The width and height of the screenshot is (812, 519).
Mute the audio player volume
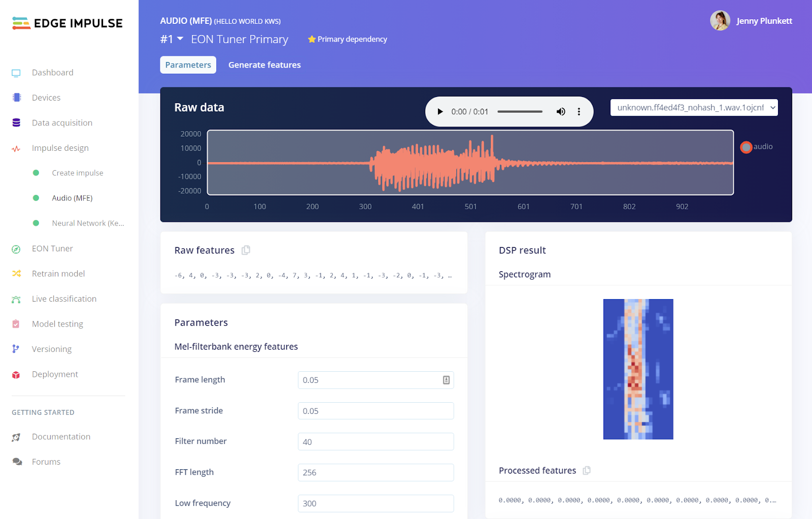point(561,112)
